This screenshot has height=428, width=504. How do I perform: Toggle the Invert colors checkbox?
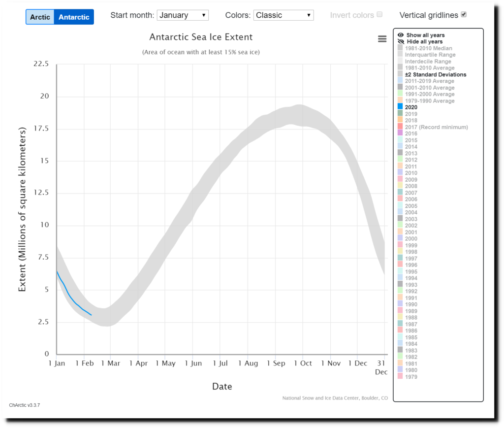(x=379, y=15)
